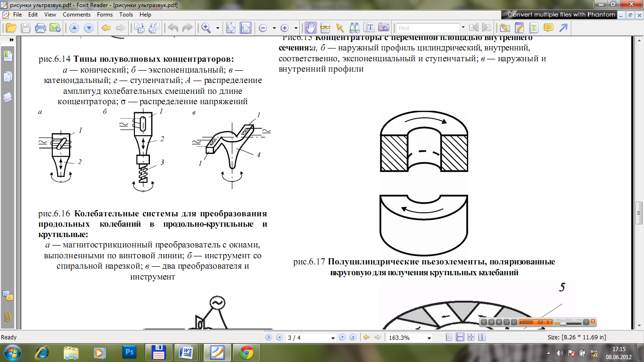
Task: Click the Find Previous icon
Action: coord(474,28)
